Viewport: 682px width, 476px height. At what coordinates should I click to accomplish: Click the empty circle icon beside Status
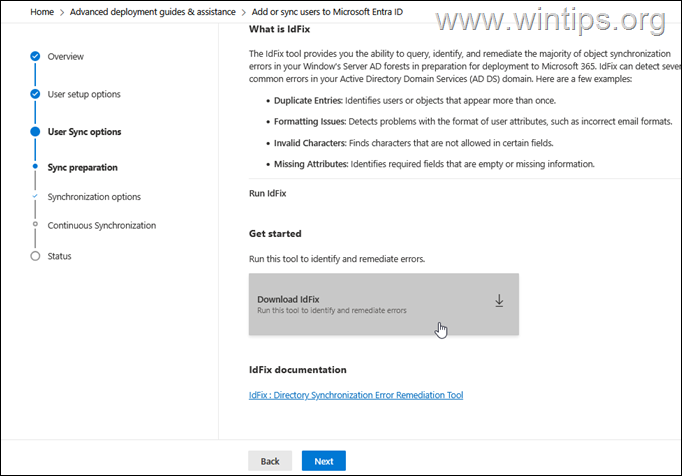tap(35, 256)
